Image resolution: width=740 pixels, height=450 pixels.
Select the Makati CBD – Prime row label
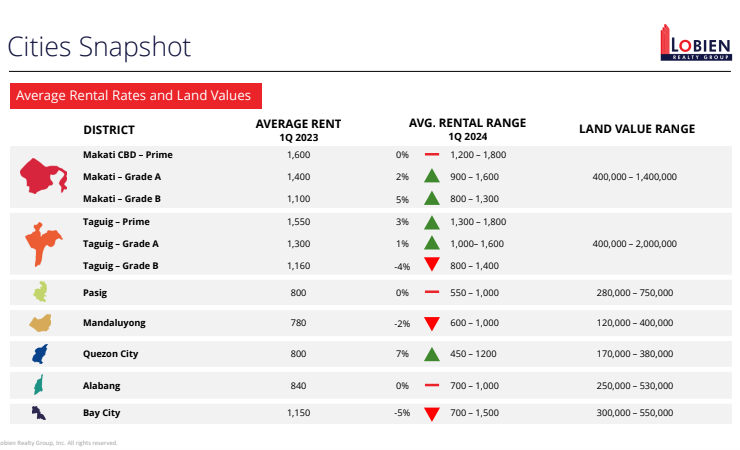[x=127, y=155]
